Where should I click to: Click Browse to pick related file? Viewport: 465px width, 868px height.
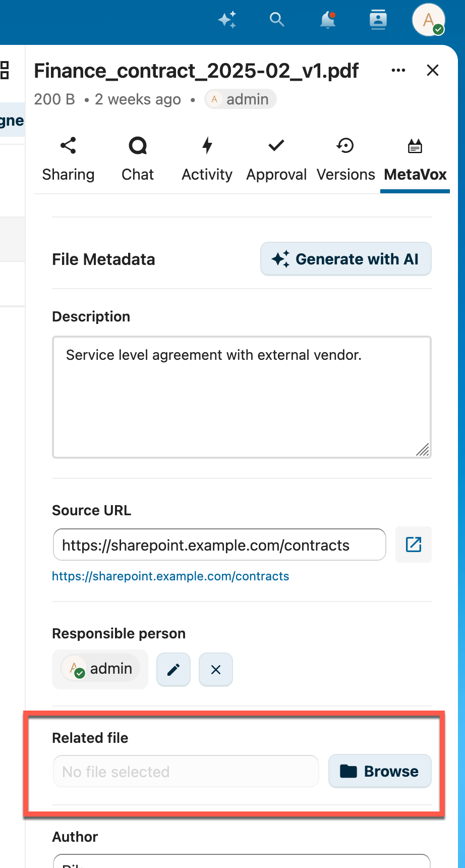380,771
